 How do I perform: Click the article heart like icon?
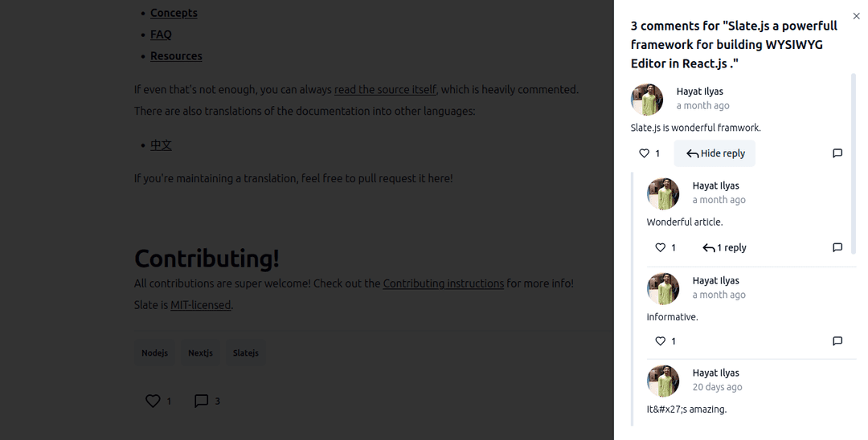click(153, 401)
